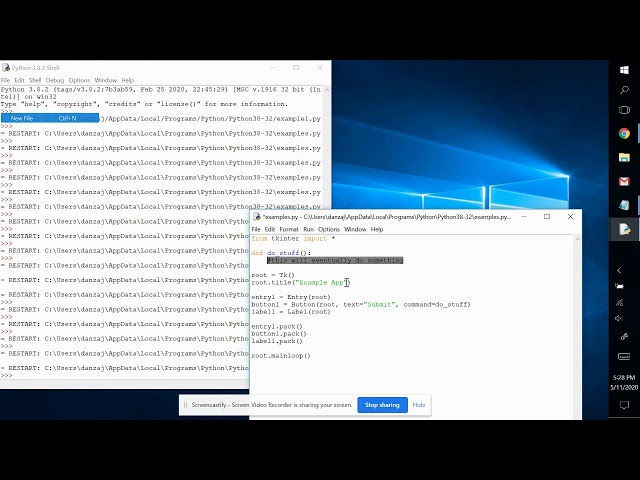Open Task View from the taskbar

[624, 110]
